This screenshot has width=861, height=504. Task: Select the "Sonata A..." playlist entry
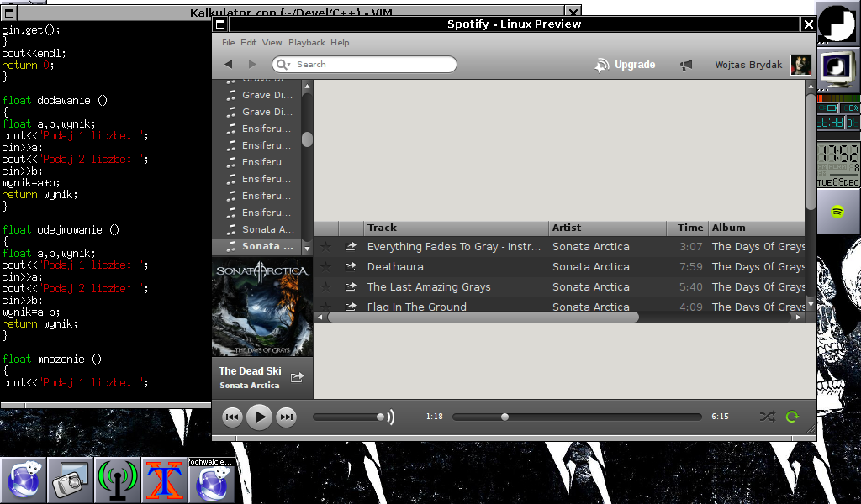click(256, 229)
